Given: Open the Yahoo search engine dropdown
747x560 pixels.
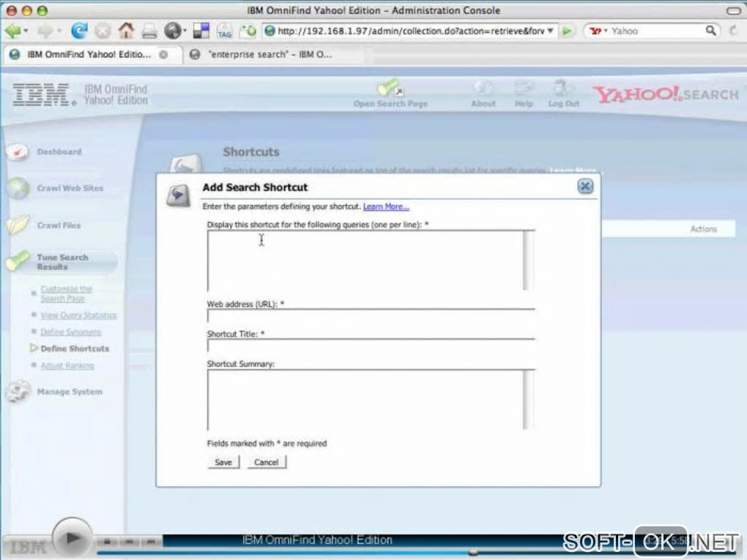Looking at the screenshot, I should point(606,31).
